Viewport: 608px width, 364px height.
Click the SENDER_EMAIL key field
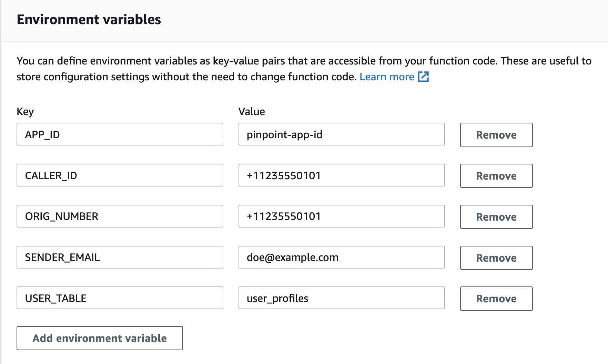(120, 257)
